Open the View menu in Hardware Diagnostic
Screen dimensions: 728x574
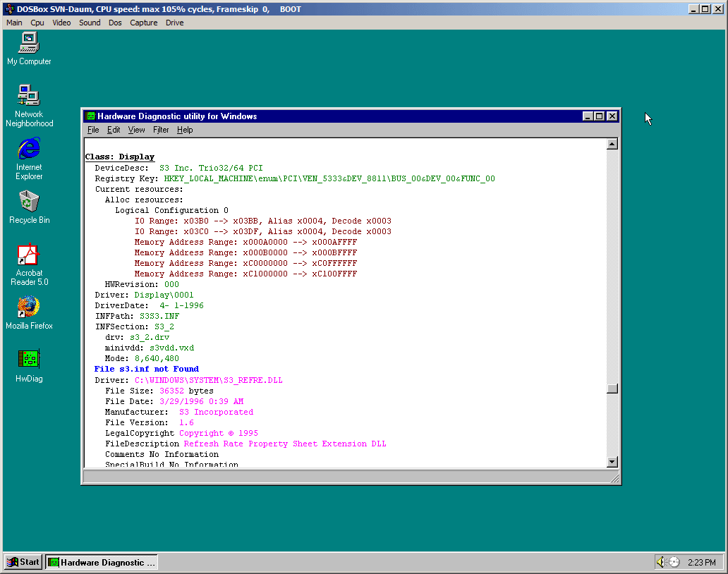point(137,130)
